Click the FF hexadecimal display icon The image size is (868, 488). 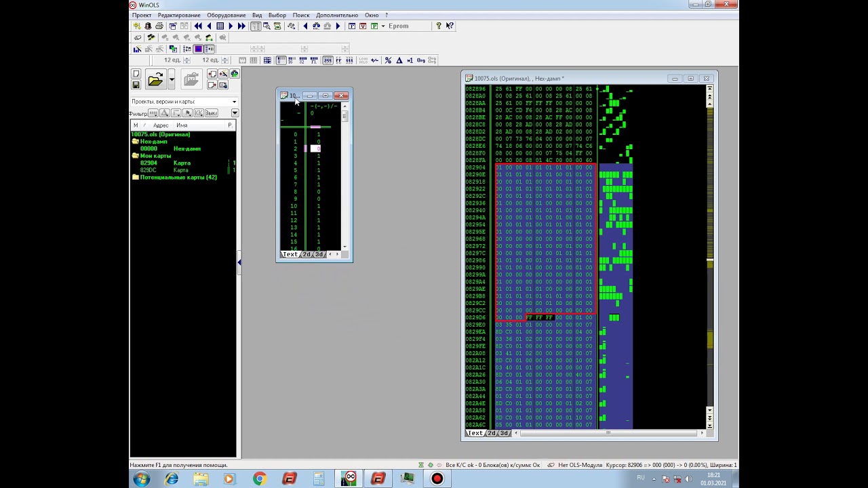coord(338,60)
